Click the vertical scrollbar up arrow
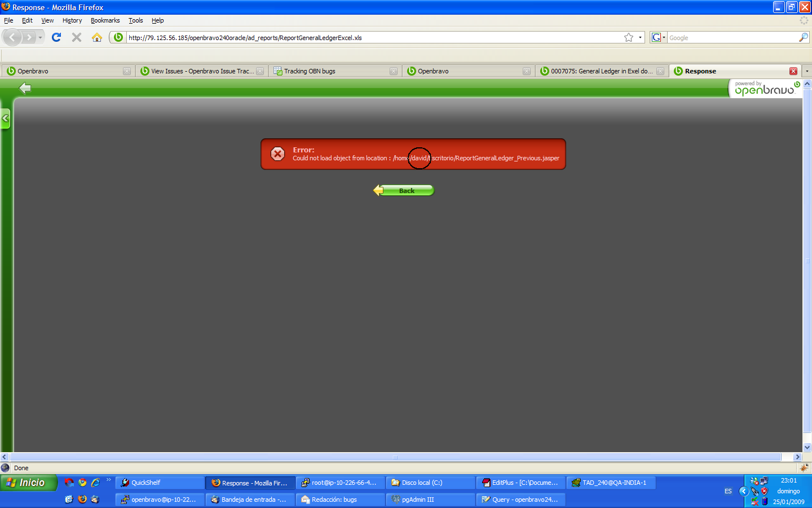Viewport: 812px width, 508px height. (x=807, y=84)
